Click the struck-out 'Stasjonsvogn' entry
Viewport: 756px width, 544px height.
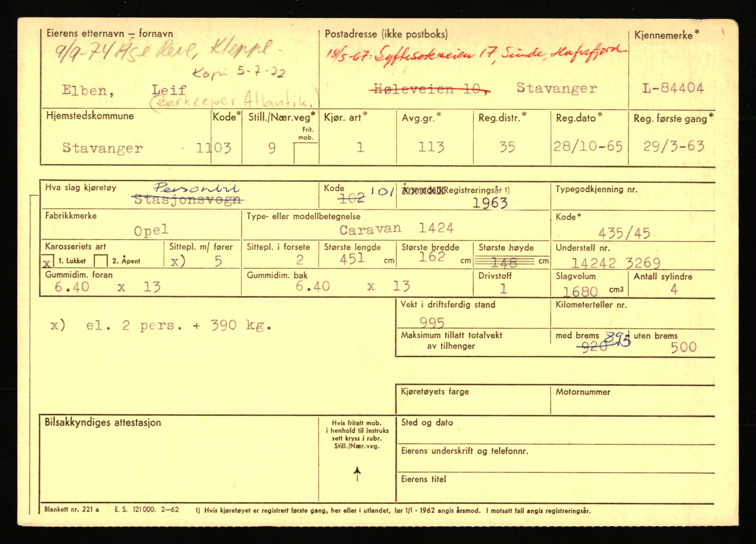pyautogui.click(x=188, y=200)
